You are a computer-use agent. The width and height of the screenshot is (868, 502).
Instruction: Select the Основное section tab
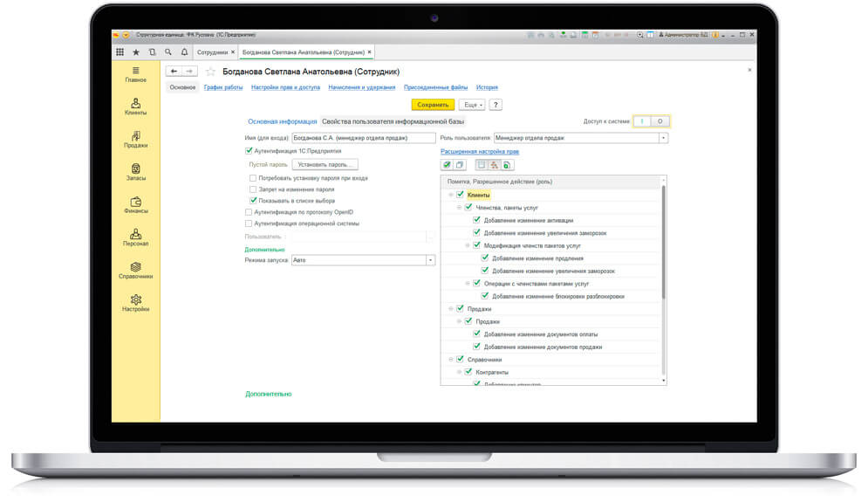182,87
